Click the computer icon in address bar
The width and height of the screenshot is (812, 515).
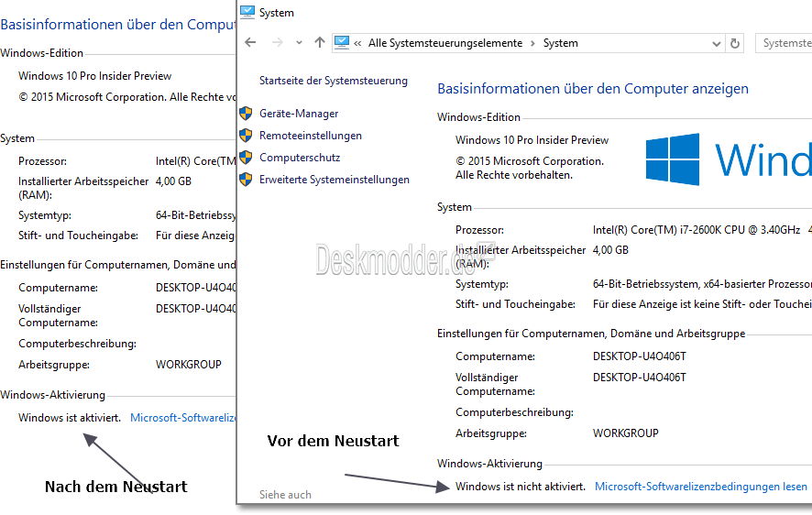(342, 42)
